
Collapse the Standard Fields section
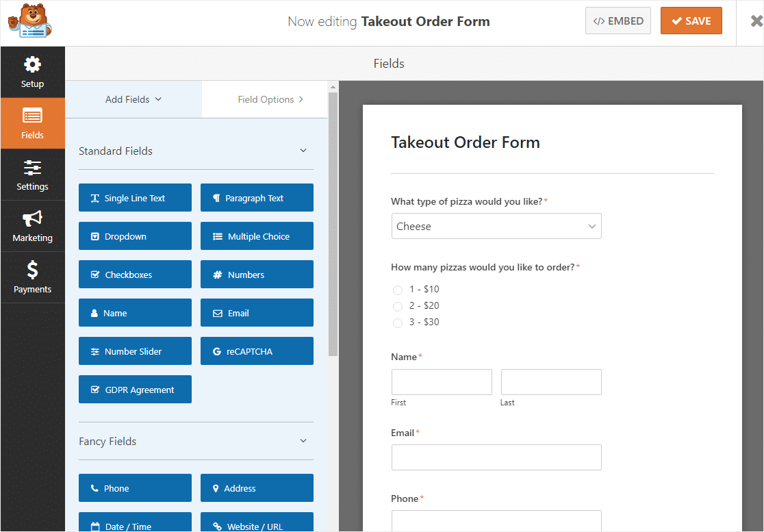303,151
